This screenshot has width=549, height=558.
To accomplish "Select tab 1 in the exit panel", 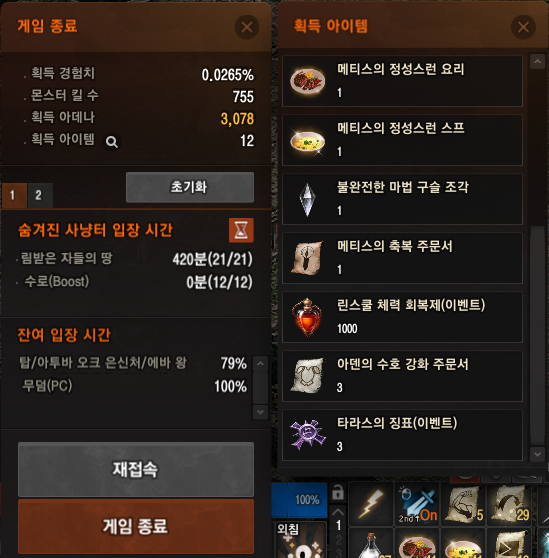I will point(14,195).
